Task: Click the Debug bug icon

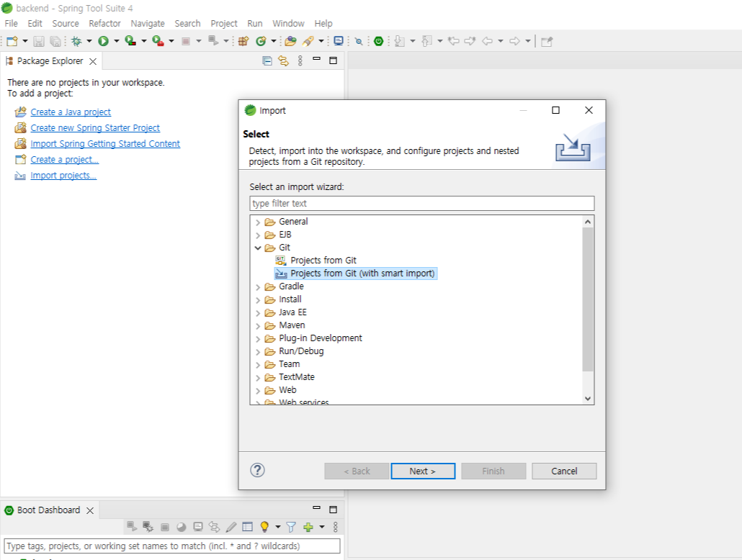Action: tap(76, 41)
